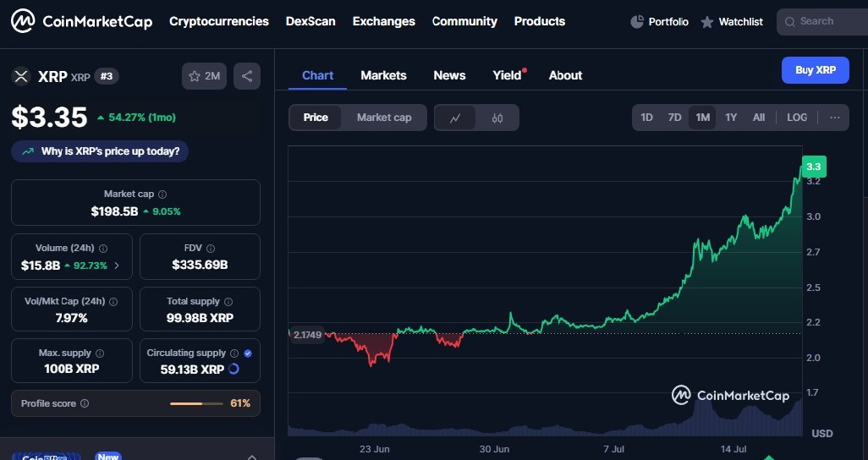Select All time range
Screen dimensions: 868x460
[x=758, y=118]
